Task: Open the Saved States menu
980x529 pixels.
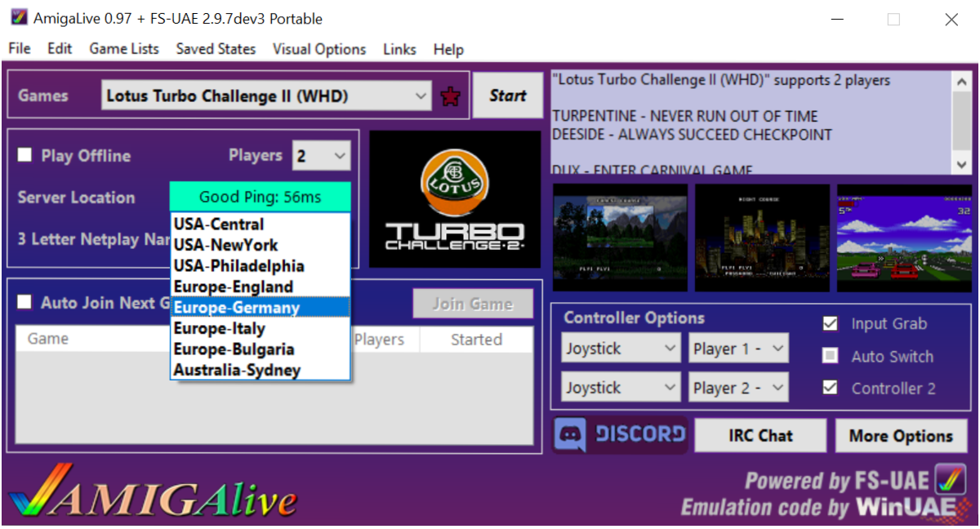Action: click(216, 49)
